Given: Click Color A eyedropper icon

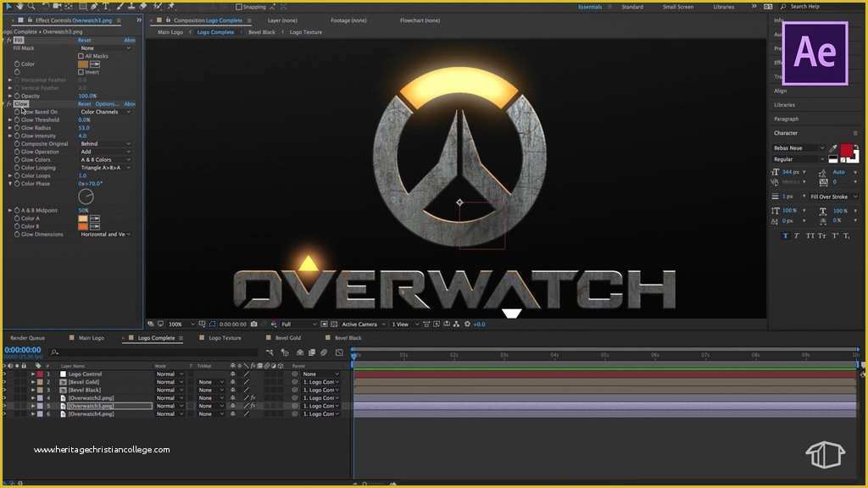Looking at the screenshot, I should pyautogui.click(x=95, y=219).
